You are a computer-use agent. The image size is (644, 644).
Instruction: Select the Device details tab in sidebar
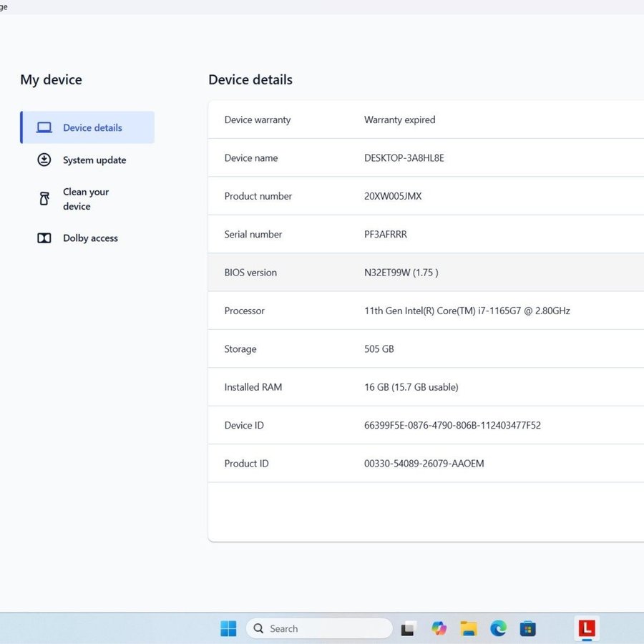tap(87, 127)
